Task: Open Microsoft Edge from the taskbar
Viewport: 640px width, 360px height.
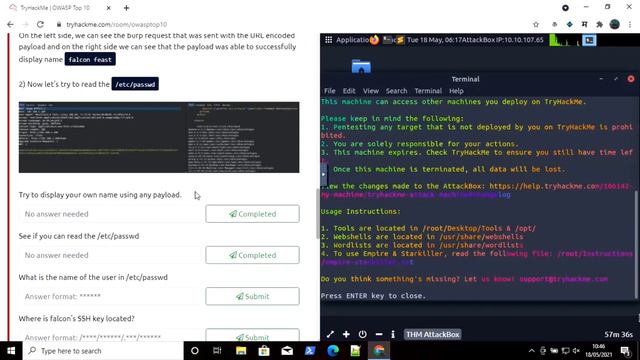Action: coord(333,351)
